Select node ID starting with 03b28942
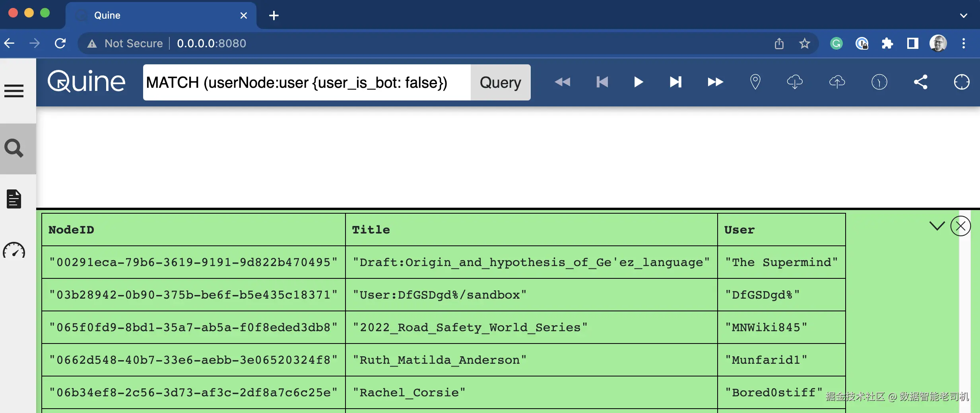Viewport: 980px width, 413px height. [x=194, y=295]
